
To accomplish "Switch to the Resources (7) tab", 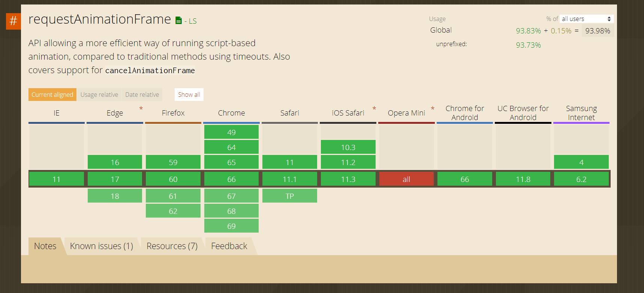I will pyautogui.click(x=172, y=246).
